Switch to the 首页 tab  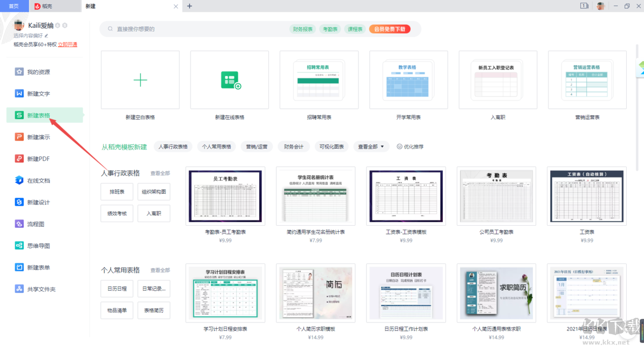tap(14, 6)
